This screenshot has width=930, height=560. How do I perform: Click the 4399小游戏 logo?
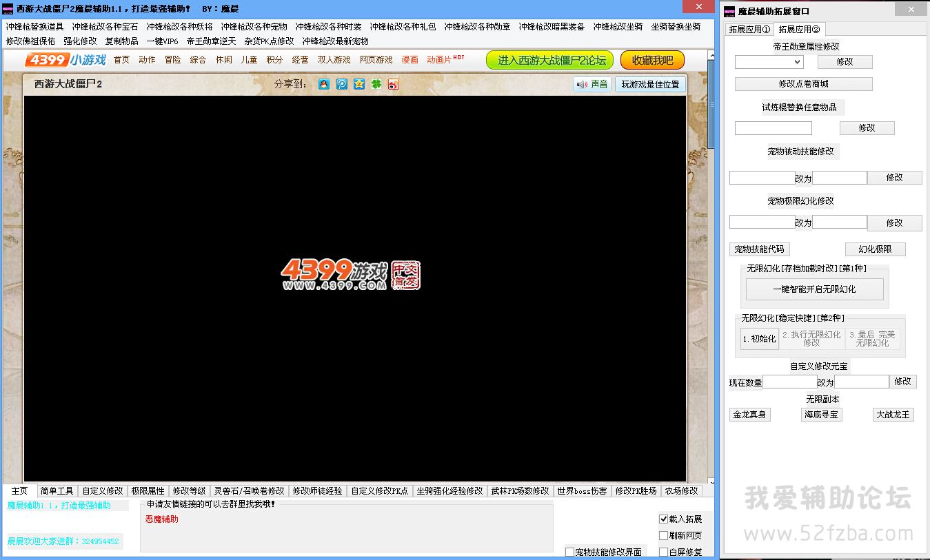(66, 60)
